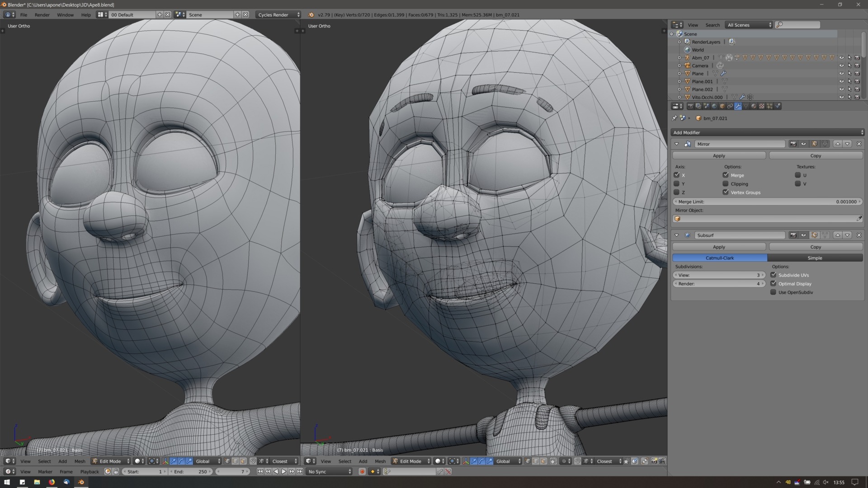The height and width of the screenshot is (488, 868).
Task: Toggle renderability of the Plane.002 object
Action: pos(857,89)
